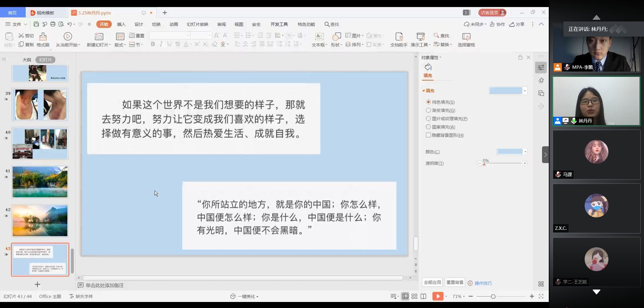Image resolution: width=644 pixels, height=308 pixels.
Task: Enable hide background graphics (隐藏背景图形) checkbox
Action: tap(428, 135)
